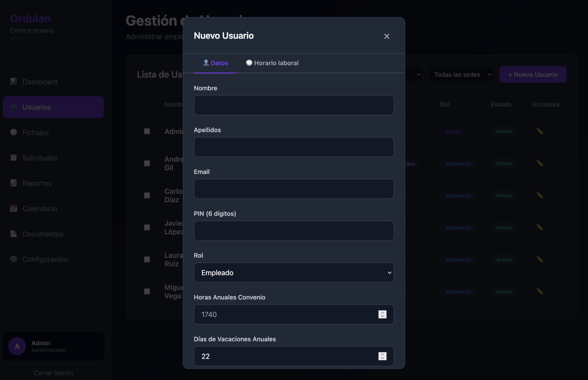Image resolution: width=588 pixels, height=380 pixels.
Task: Close the Nuevo Usuario dialog
Action: point(387,36)
